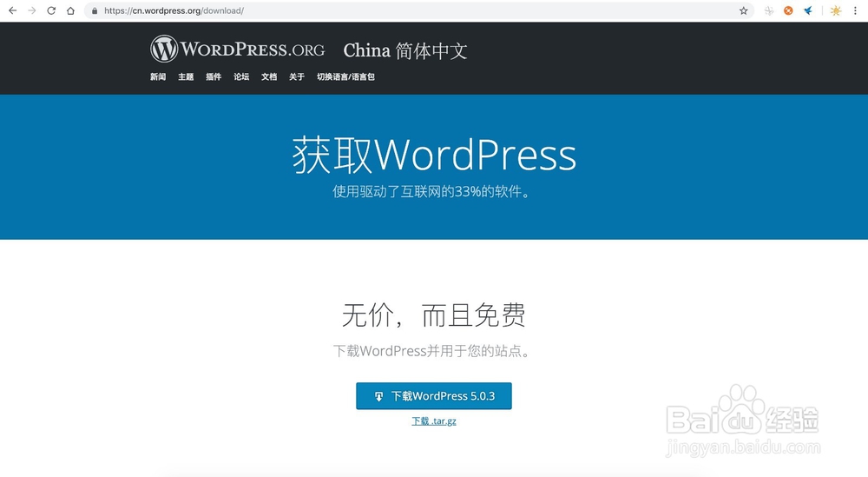The image size is (868, 477).
Task: Click the 无价，而且免费 heading
Action: tap(433, 315)
